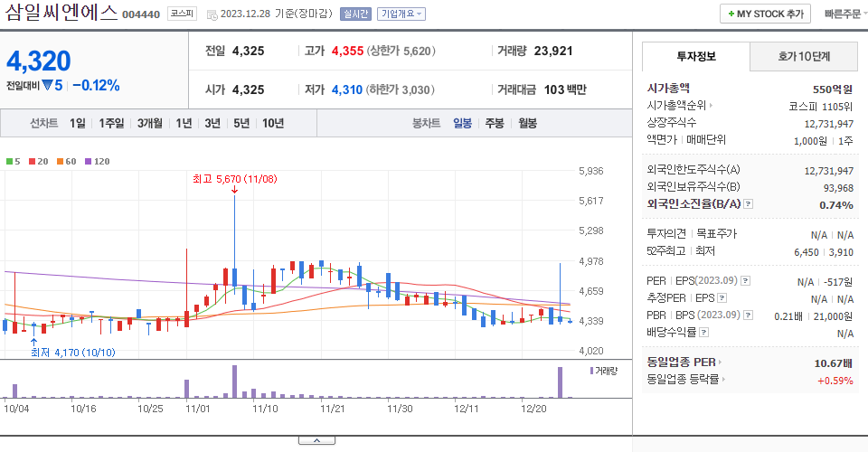Select the 1주일 line chart period
Viewport: 868px width, 452px height.
(111, 123)
